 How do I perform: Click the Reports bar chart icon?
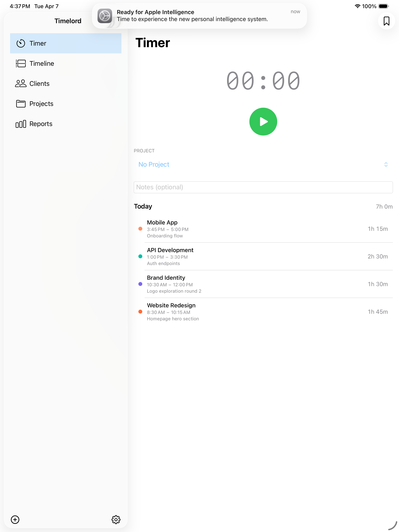21,124
